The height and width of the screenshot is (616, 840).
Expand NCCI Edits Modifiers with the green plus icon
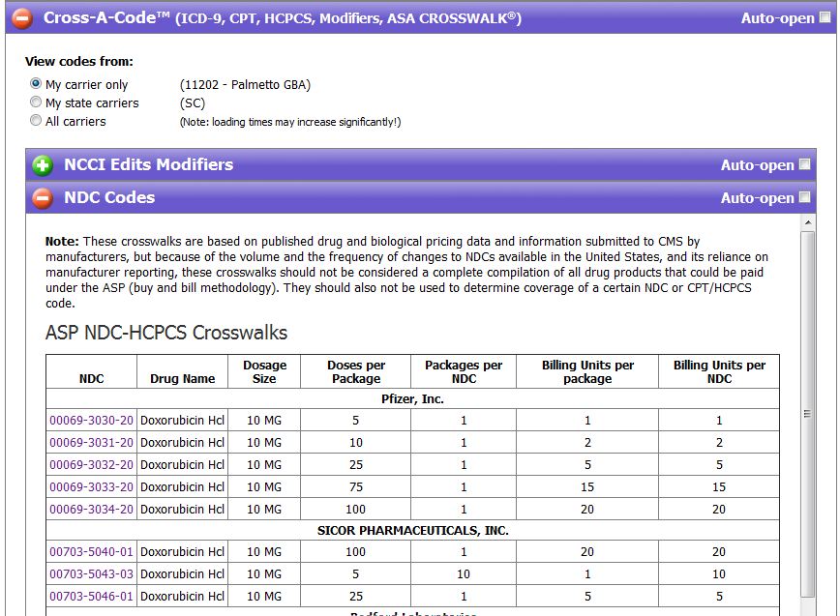pyautogui.click(x=43, y=165)
